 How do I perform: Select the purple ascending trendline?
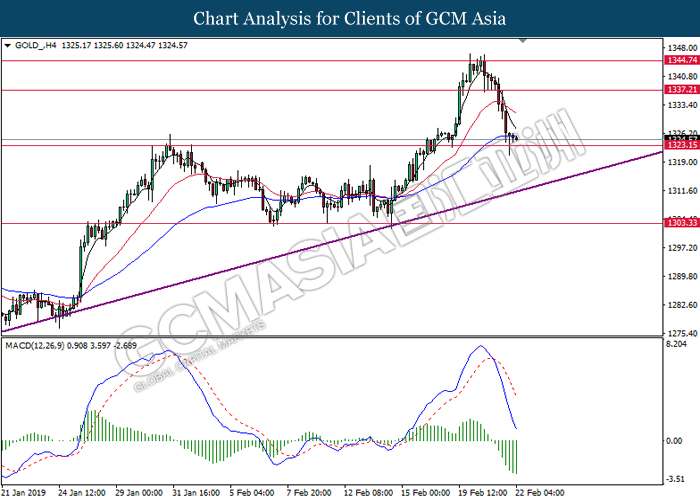[330, 236]
